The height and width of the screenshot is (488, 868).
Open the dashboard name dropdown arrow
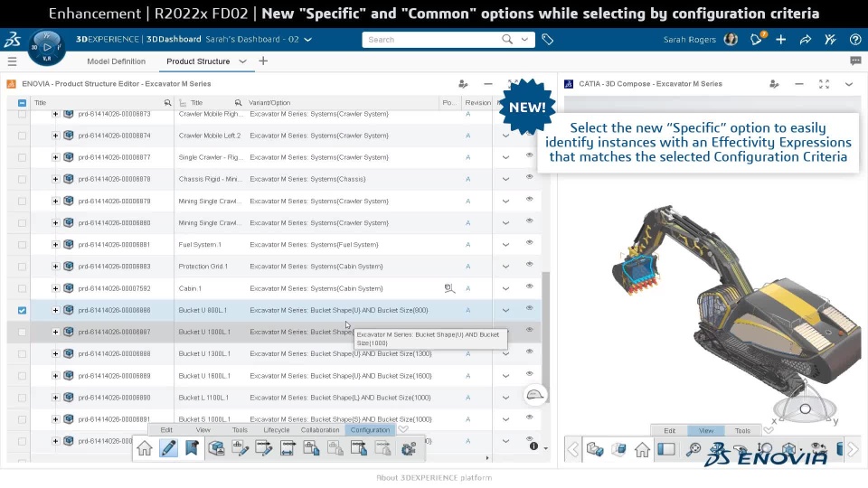pos(308,39)
